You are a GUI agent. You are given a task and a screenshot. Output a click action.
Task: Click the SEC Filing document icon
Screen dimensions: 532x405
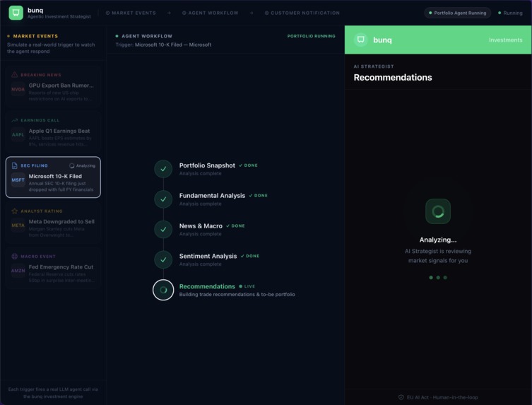click(x=15, y=165)
